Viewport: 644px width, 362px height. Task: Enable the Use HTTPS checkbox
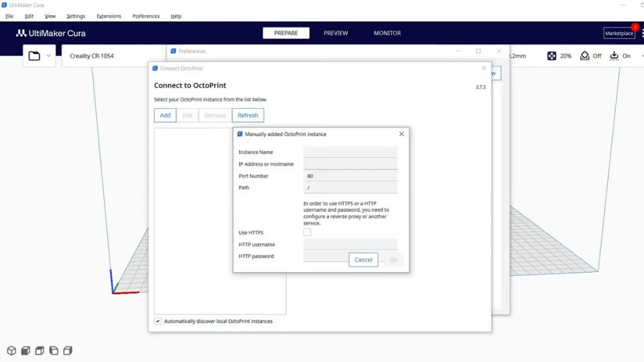coord(307,232)
